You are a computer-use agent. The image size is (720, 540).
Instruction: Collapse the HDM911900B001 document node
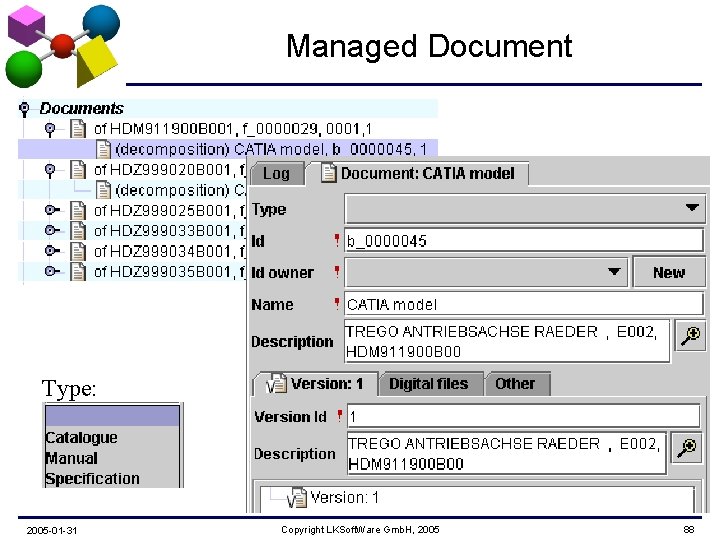click(50, 130)
